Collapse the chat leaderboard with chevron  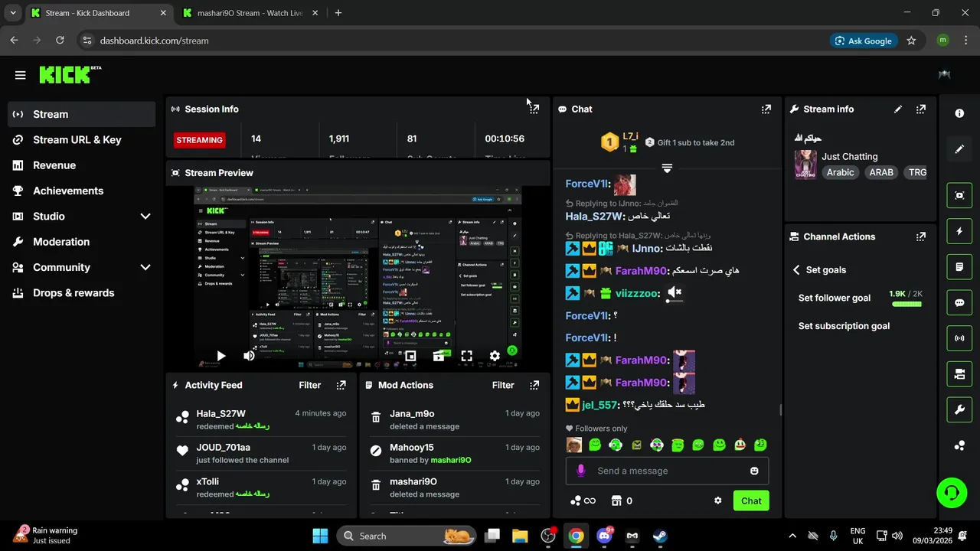667,168
